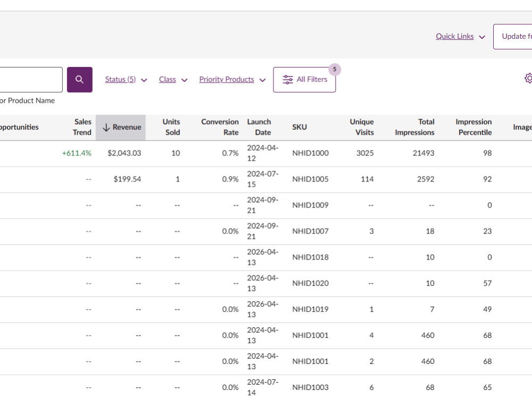Image resolution: width=532 pixels, height=399 pixels.
Task: Click the purple search magnifier button
Action: tap(80, 79)
